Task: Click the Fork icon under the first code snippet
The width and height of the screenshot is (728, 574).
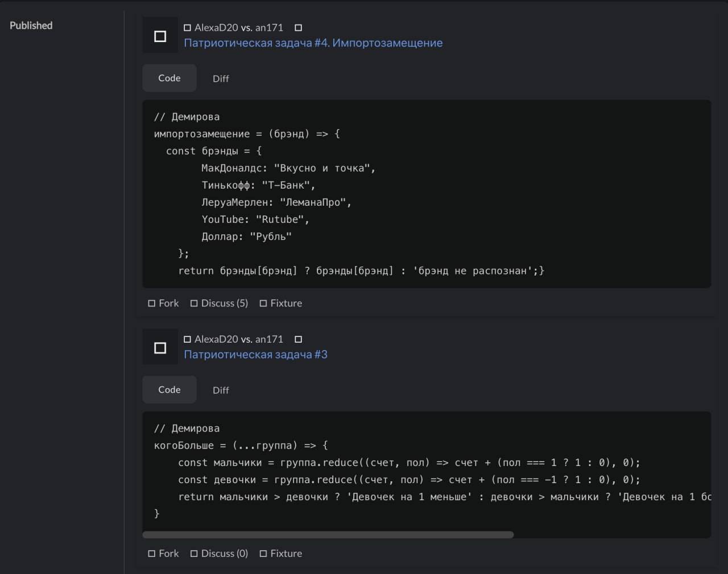Action: coord(151,303)
